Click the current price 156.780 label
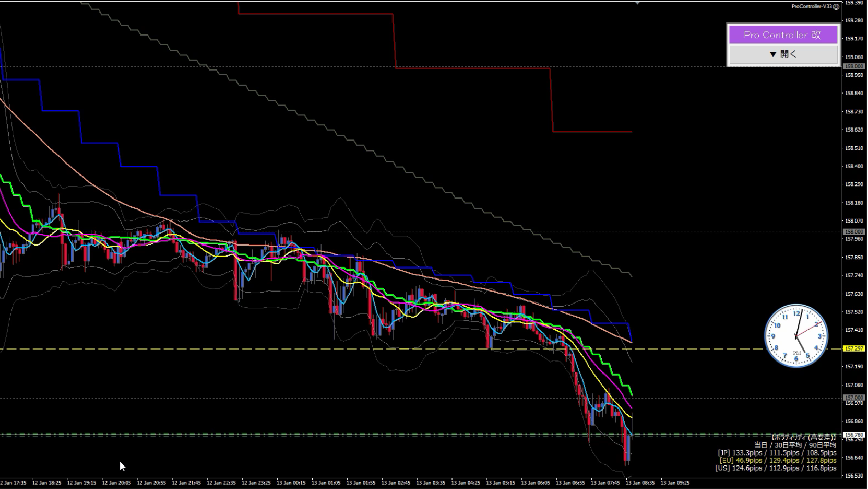Viewport: 868px width, 489px height. tap(854, 435)
